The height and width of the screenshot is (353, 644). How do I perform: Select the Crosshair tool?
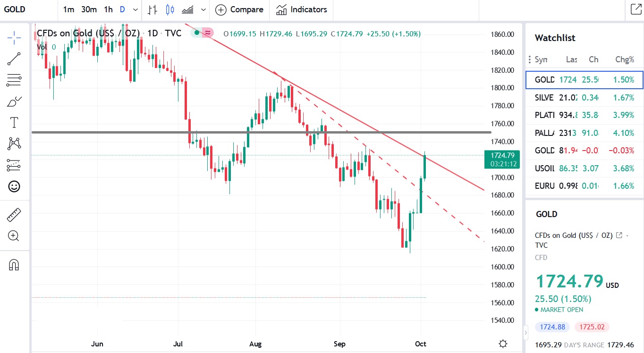click(x=14, y=37)
